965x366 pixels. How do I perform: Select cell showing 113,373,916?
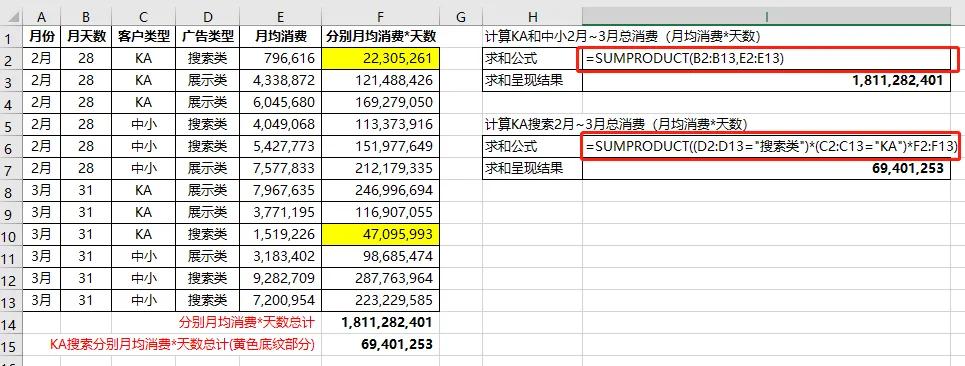(x=380, y=124)
